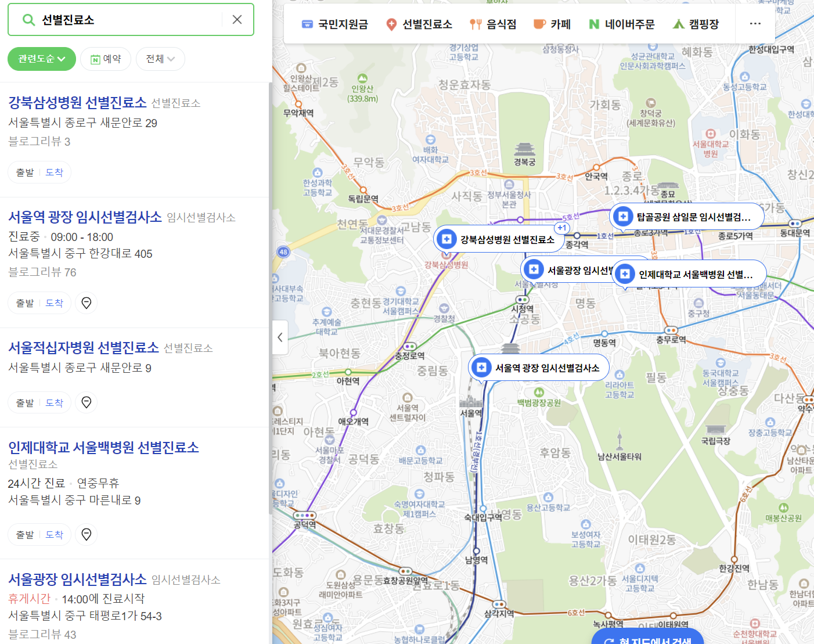Set 출발 for 서울적십자병원 선별진료소
The height and width of the screenshot is (644, 814).
point(25,403)
